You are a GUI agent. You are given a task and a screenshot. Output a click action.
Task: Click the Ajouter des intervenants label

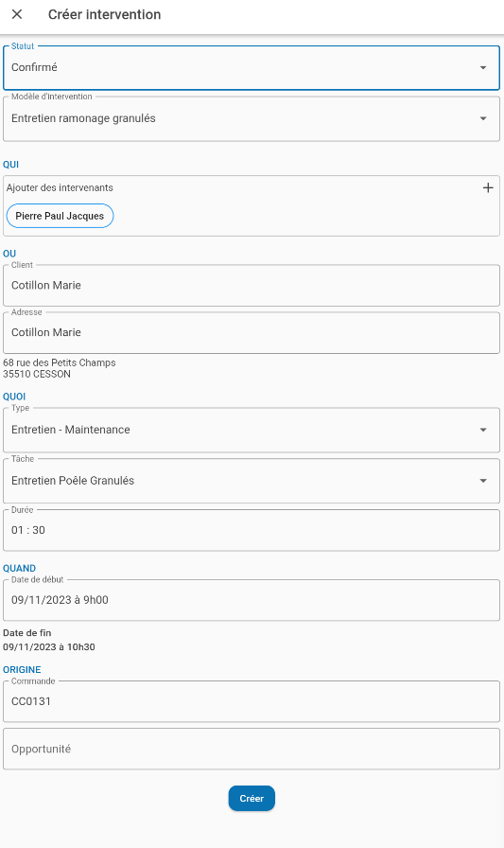click(60, 187)
